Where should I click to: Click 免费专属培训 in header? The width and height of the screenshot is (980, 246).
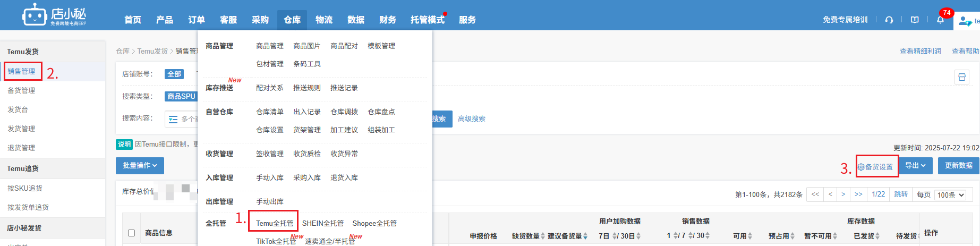845,20
